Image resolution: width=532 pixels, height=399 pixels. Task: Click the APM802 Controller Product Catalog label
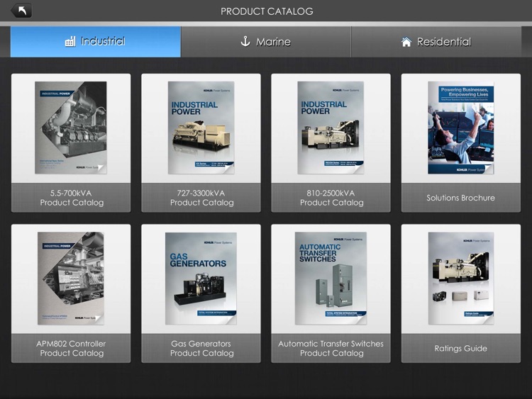pos(71,348)
